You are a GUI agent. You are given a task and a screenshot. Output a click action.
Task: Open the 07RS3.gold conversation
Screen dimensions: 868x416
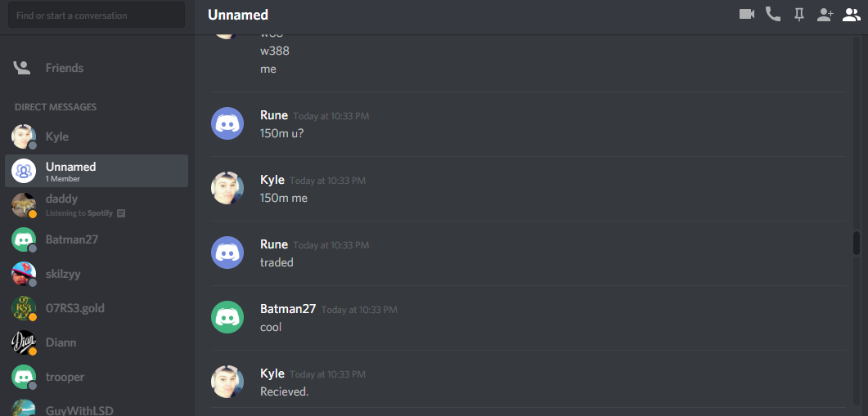[97, 308]
